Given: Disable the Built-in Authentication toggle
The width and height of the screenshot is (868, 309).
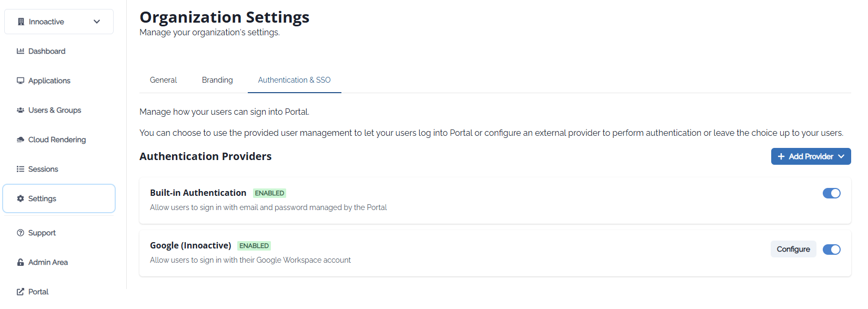Looking at the screenshot, I should 831,193.
